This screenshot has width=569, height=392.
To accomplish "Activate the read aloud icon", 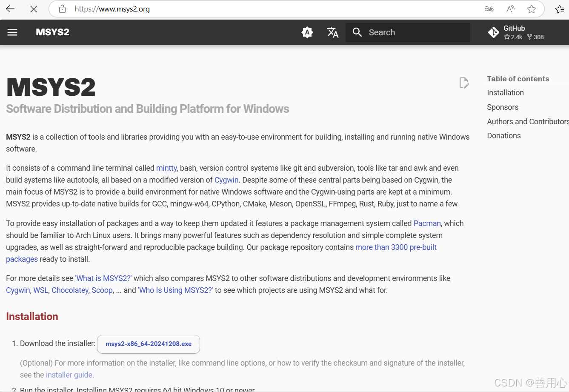I will [510, 9].
